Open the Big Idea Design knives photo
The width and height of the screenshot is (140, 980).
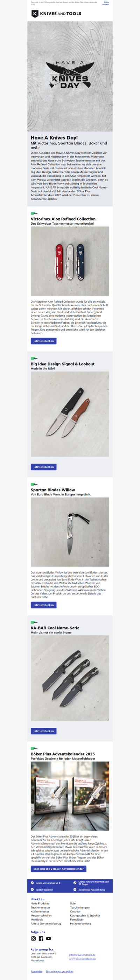[70, 414]
